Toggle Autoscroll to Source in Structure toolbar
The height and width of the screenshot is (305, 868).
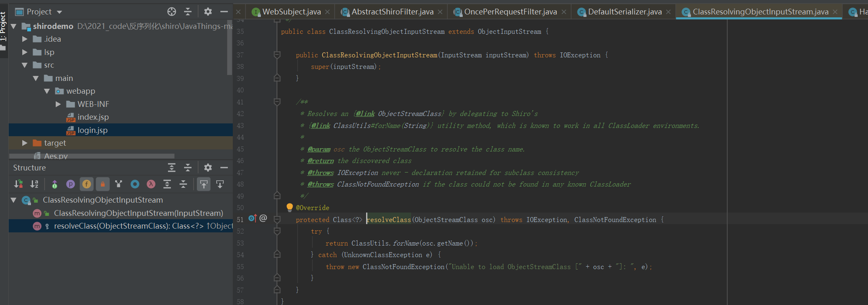(x=203, y=184)
